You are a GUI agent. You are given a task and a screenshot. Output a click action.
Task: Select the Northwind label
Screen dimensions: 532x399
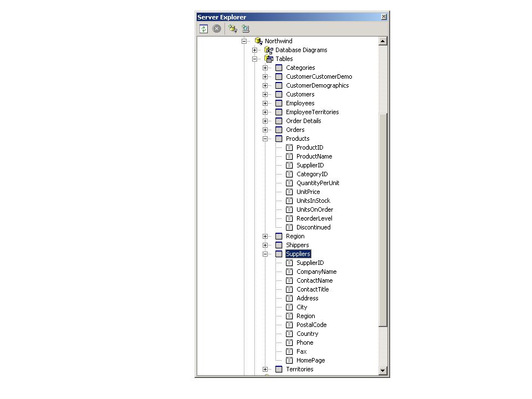279,41
